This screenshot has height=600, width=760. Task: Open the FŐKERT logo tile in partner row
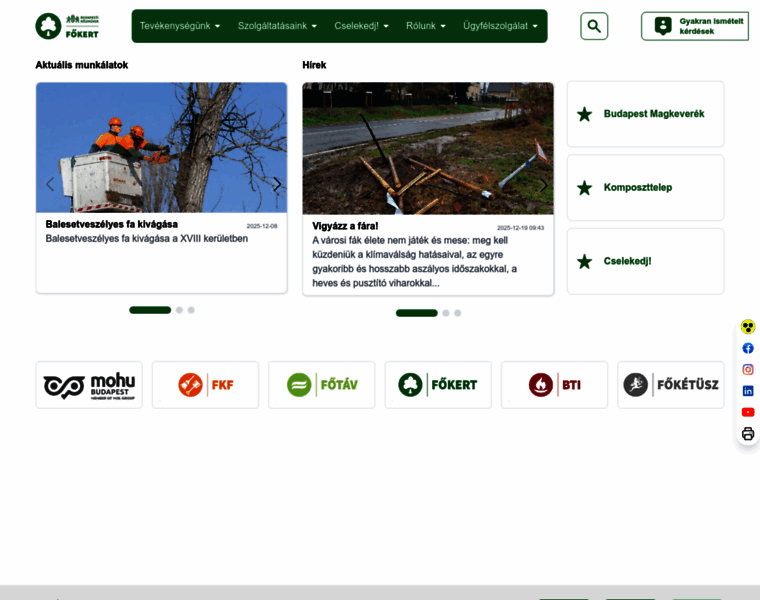point(438,385)
